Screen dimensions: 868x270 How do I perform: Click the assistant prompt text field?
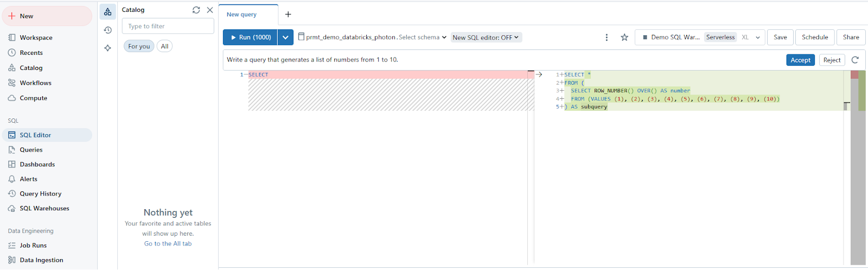pos(502,60)
